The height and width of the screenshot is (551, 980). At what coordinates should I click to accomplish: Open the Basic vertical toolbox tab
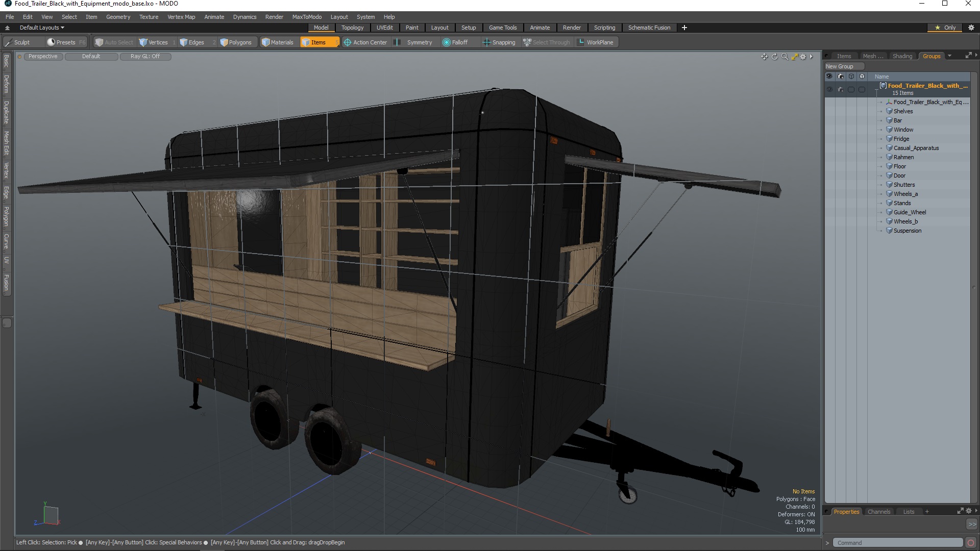(6, 61)
